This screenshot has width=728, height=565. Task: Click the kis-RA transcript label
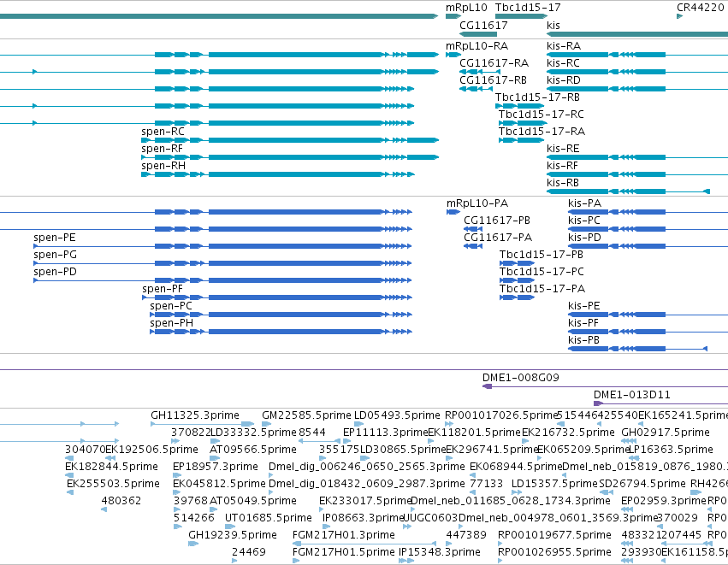pyautogui.click(x=564, y=46)
